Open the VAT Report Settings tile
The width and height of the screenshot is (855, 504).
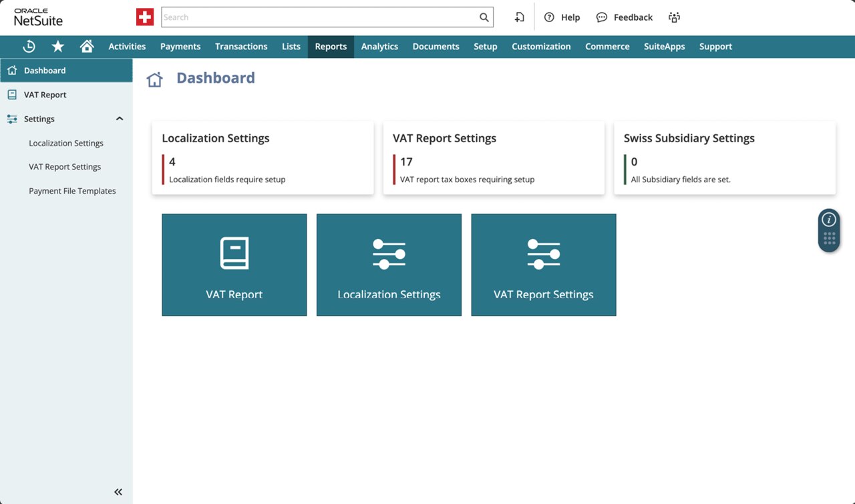[544, 265]
